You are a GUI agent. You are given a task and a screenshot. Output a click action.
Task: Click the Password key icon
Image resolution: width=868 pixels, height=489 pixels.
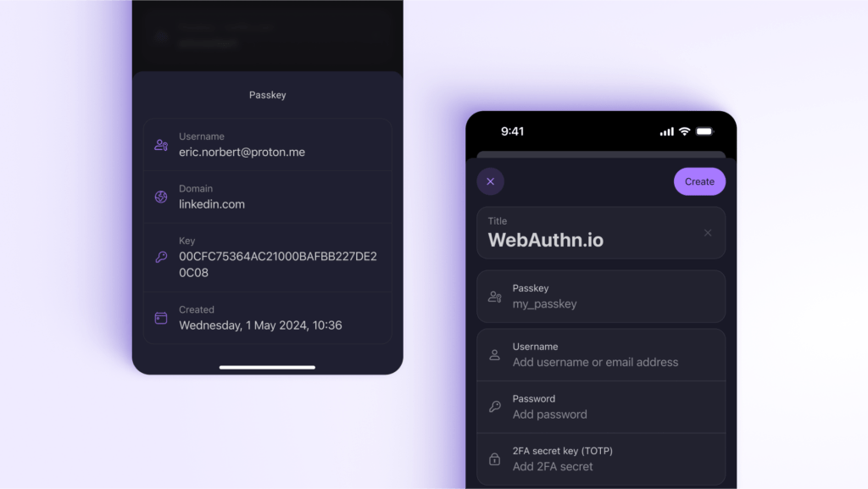(x=495, y=407)
